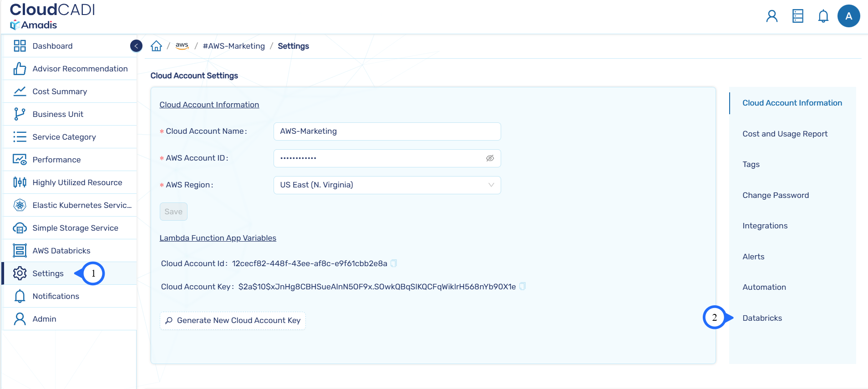This screenshot has height=389, width=868.
Task: Open the Dashboard grid icon
Action: pos(20,46)
